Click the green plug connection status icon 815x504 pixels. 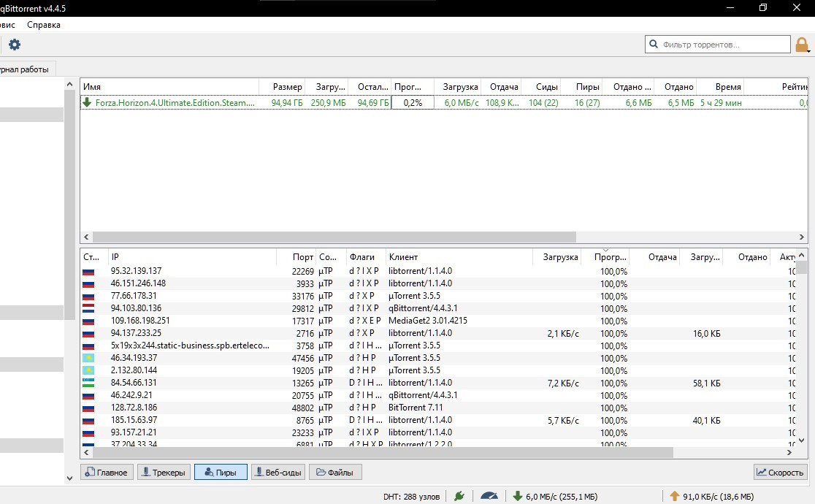459,496
